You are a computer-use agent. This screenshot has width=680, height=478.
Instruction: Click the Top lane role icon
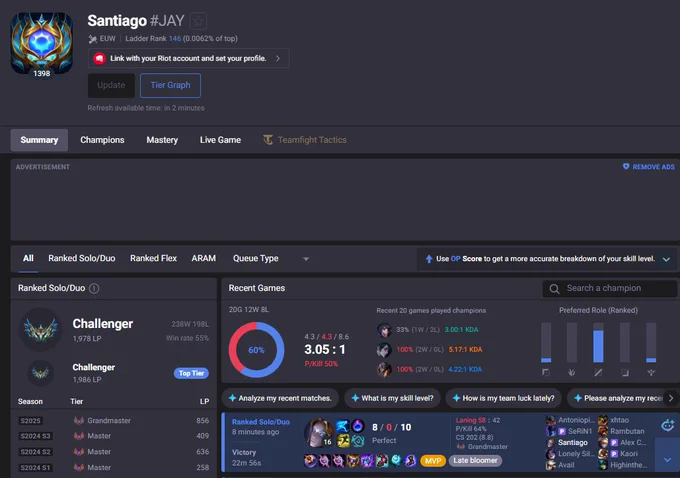[546, 373]
